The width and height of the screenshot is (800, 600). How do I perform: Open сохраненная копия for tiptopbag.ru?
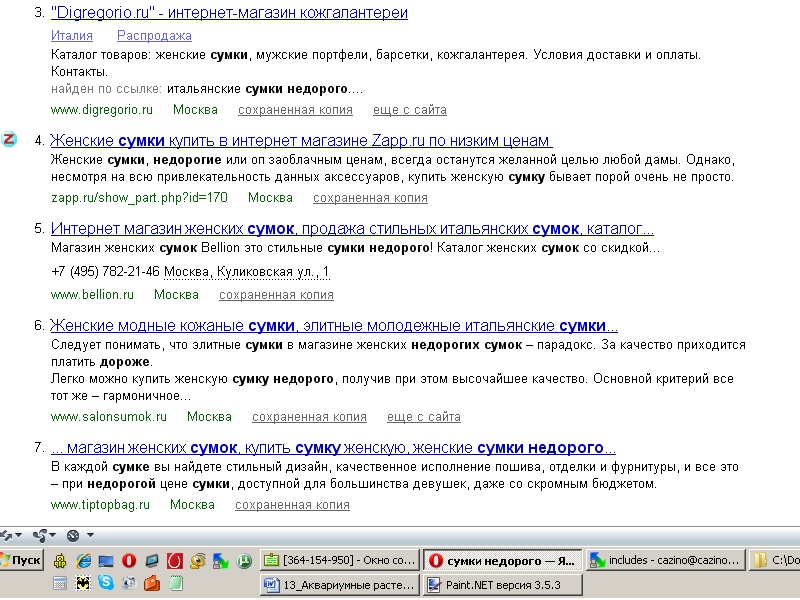click(x=292, y=505)
